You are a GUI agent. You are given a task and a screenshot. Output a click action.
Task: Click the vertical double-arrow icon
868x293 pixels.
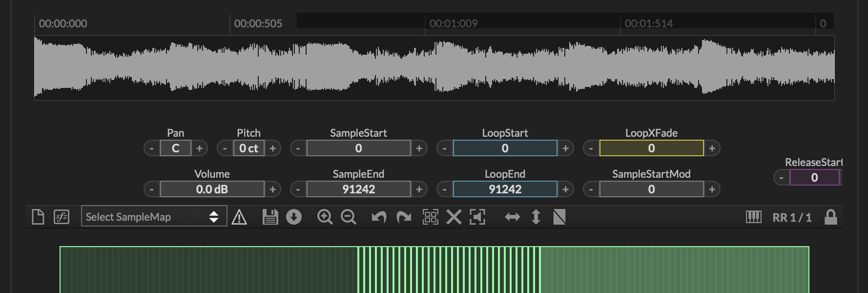[x=536, y=217]
